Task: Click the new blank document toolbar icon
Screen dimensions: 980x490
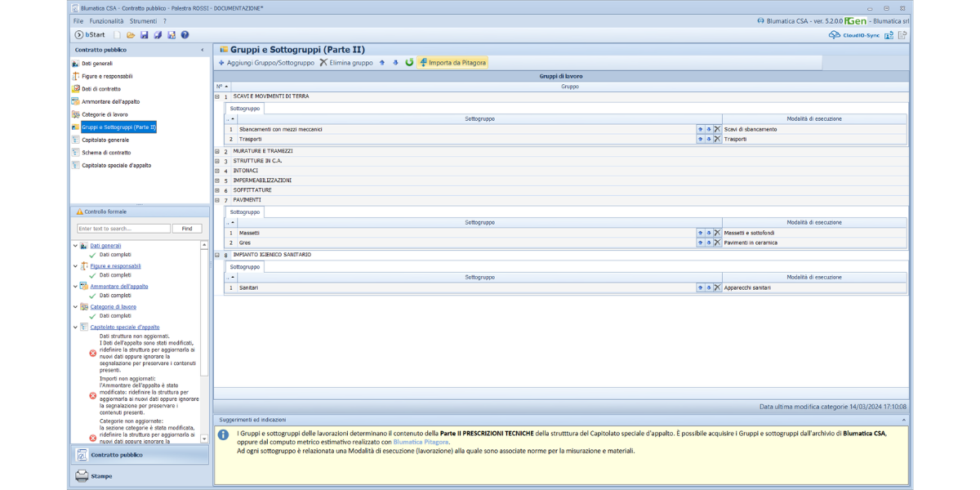Action: pyautogui.click(x=117, y=35)
